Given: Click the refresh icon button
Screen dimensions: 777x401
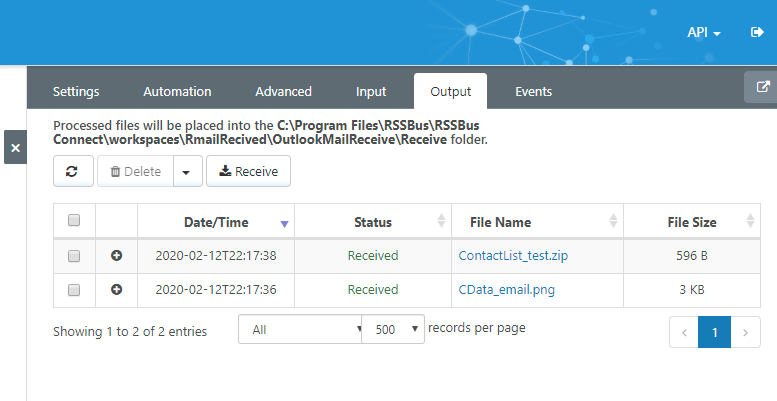Looking at the screenshot, I should pyautogui.click(x=72, y=172).
